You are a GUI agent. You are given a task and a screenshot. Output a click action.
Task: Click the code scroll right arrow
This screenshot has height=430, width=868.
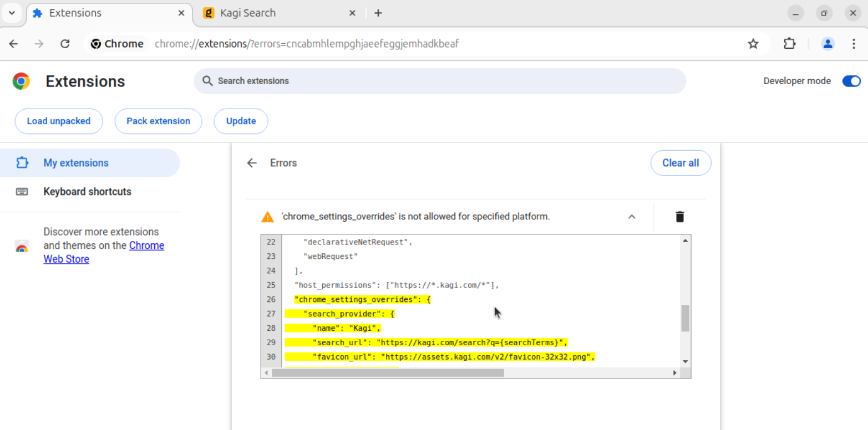[675, 373]
